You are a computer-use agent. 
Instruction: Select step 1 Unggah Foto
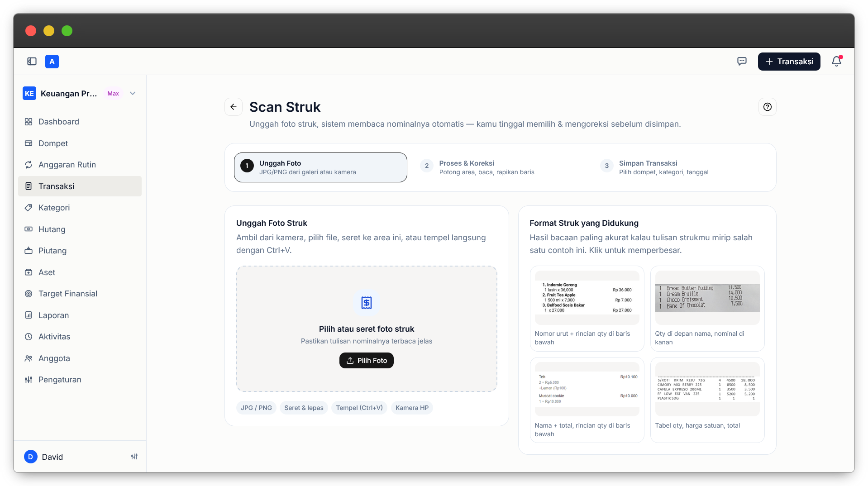320,167
